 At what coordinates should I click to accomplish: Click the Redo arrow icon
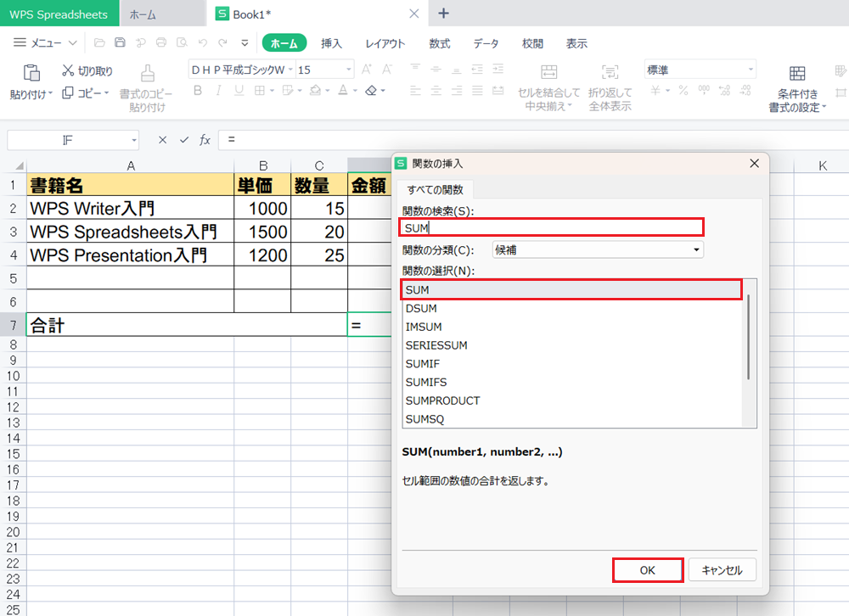(x=223, y=42)
